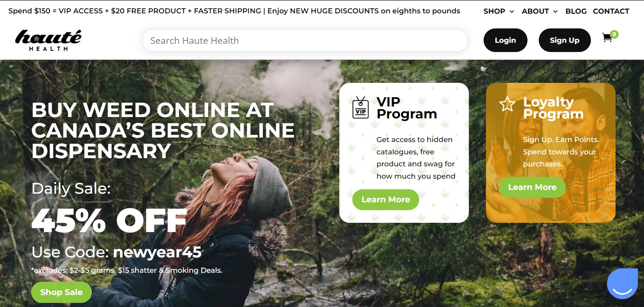Click the Shop Sale button
644x307 pixels.
(61, 292)
